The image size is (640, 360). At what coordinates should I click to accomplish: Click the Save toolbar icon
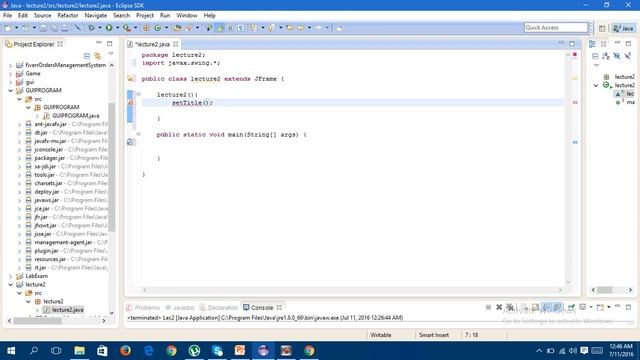point(43,28)
